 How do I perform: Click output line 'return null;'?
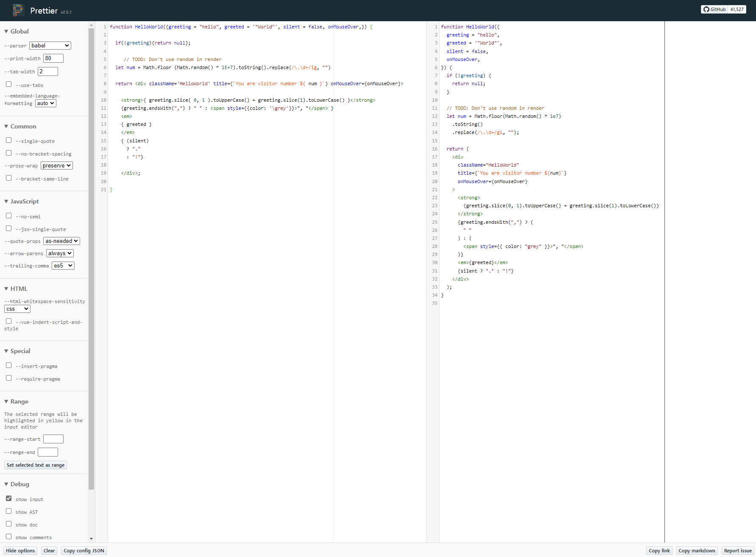[x=469, y=84]
